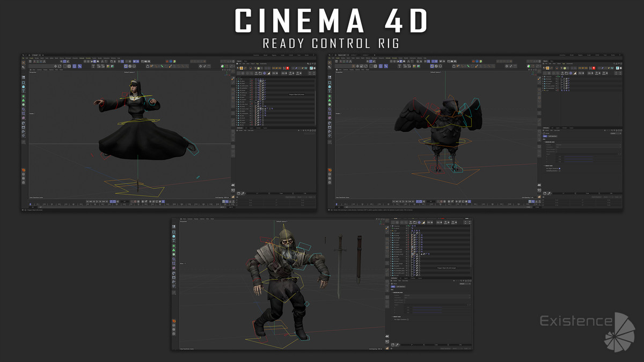Open Takes tab in nun window Objects panel

(245, 61)
